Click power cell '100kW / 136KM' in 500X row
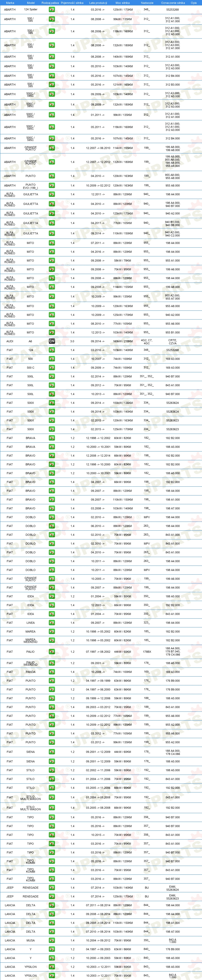The image size is (202, 980). tap(123, 403)
